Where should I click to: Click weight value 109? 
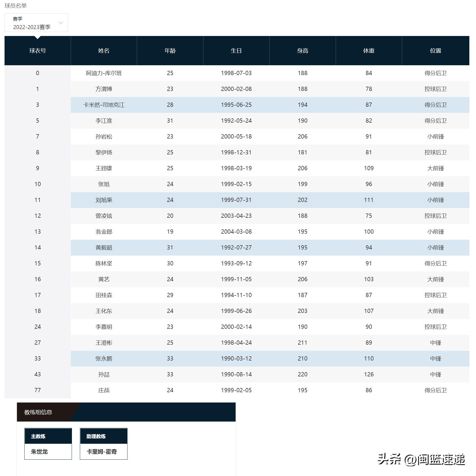pos(369,168)
